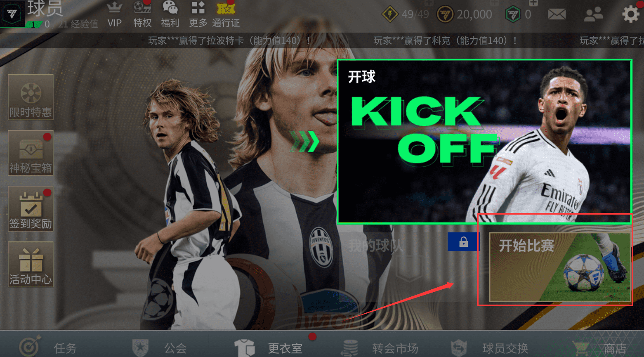
Task: Click the 开始比赛 start match button
Action: point(560,267)
